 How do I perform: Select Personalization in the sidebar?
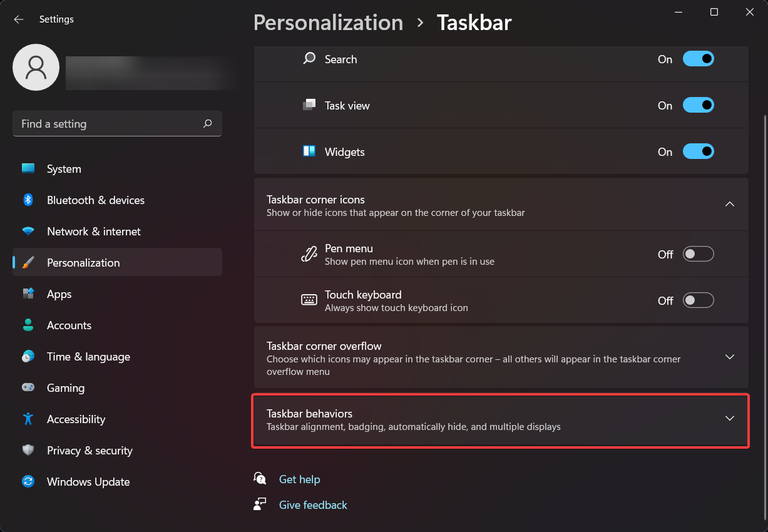28,262
